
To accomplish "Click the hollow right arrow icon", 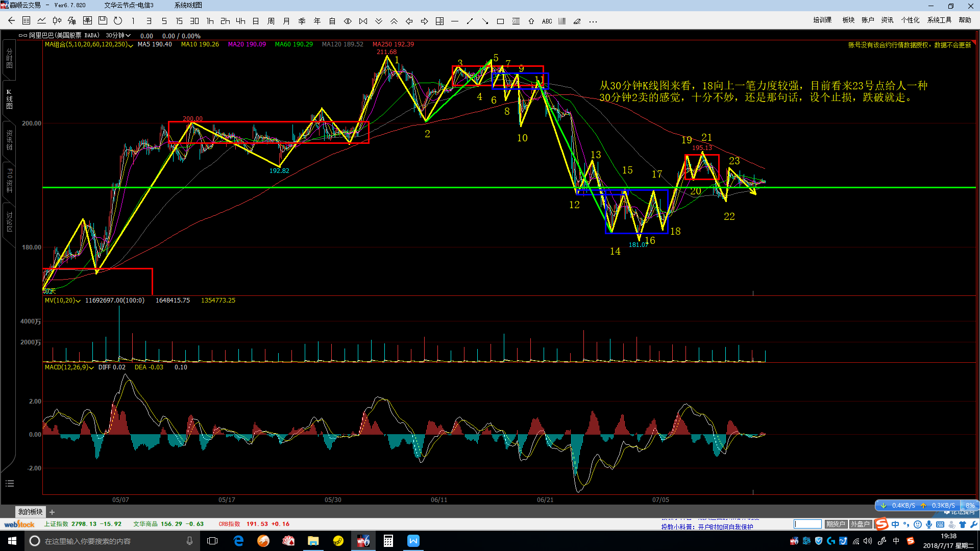I will click(x=424, y=21).
